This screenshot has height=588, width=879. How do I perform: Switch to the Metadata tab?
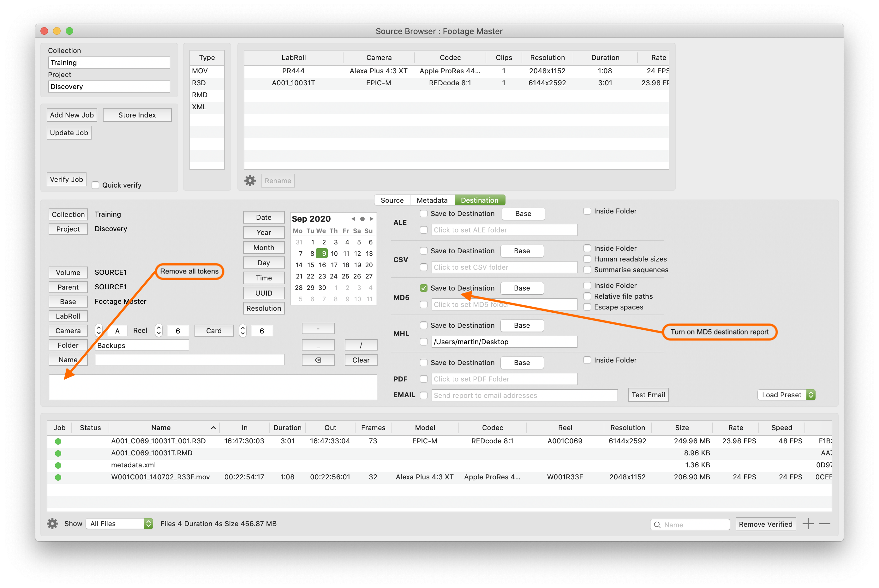[x=432, y=200]
